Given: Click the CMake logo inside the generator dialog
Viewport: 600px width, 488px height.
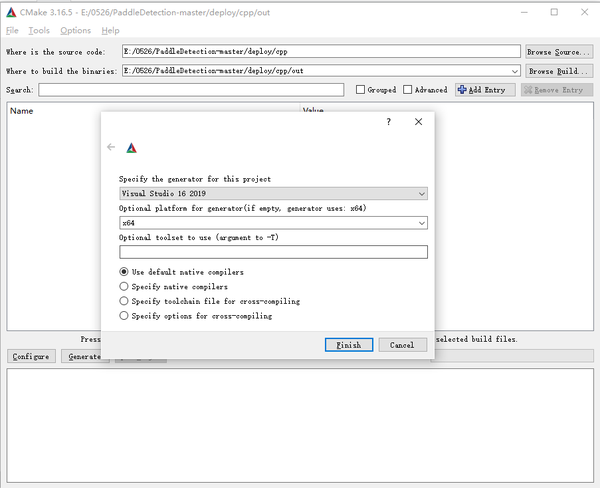Looking at the screenshot, I should tap(131, 148).
